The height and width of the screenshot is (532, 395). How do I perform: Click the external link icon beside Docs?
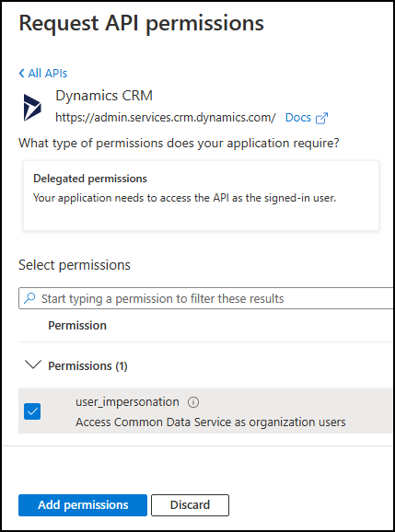[x=321, y=118]
